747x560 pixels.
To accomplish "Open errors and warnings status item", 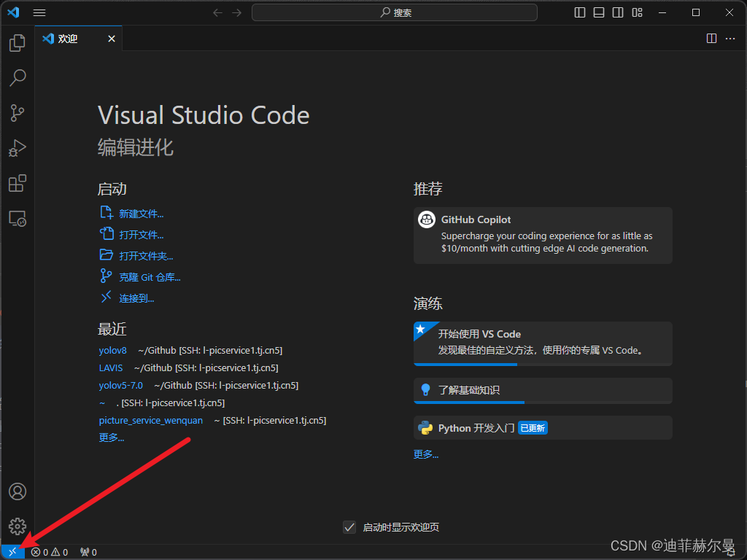I will [50, 552].
